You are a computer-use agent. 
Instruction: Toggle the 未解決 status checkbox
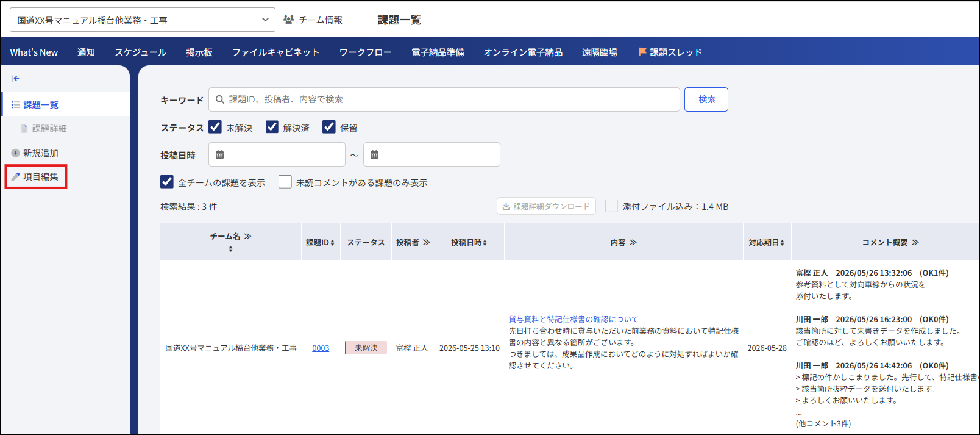(x=215, y=127)
